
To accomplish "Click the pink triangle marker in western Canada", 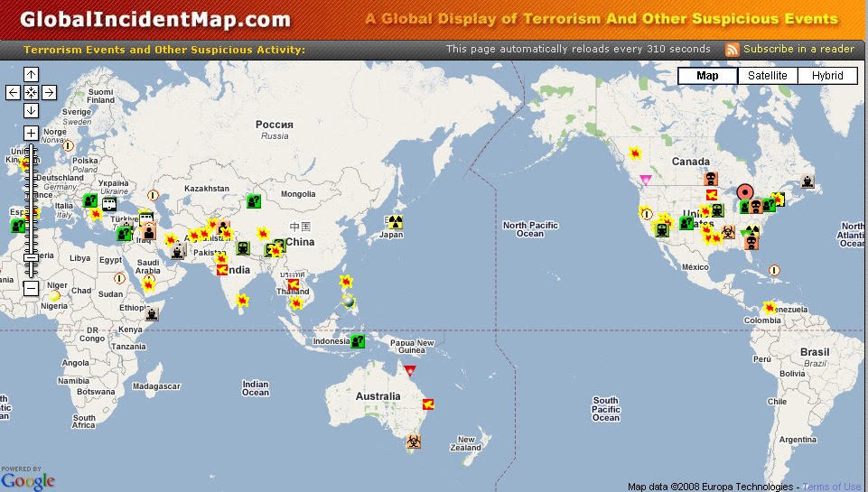I will pos(646,180).
